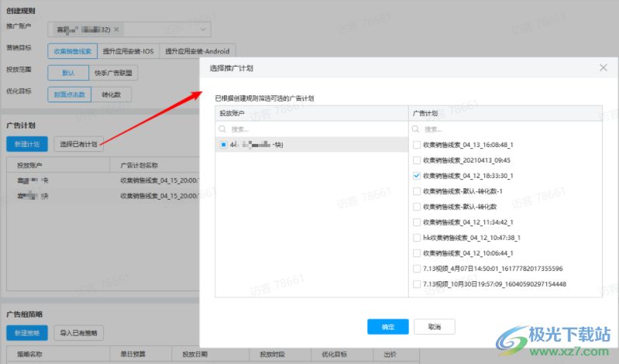
Task: Click 策略名称 column header
Action: tap(29, 354)
